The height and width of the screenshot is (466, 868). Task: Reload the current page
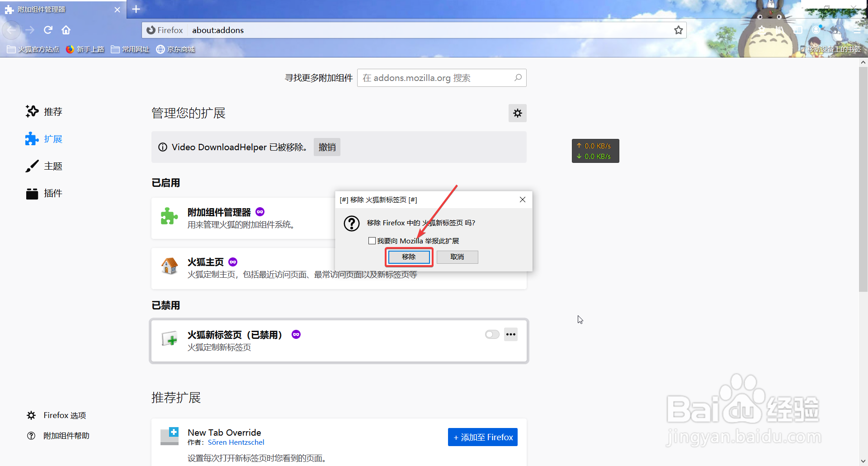coord(48,30)
